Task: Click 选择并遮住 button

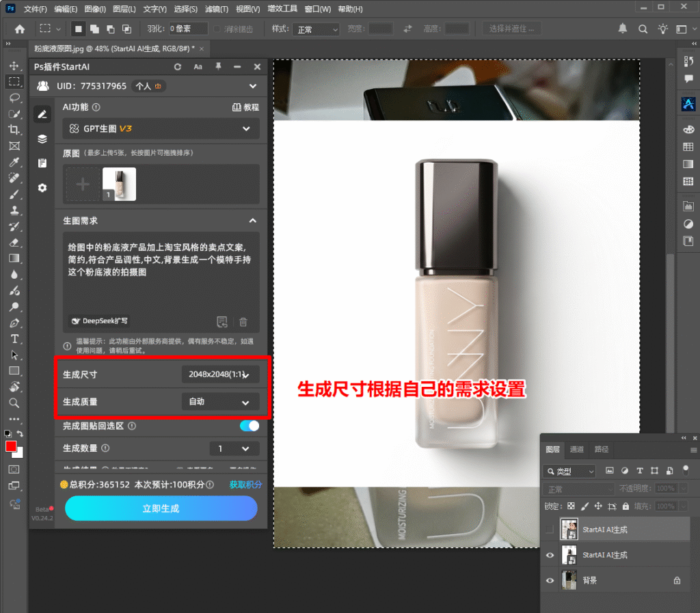Action: [x=511, y=29]
